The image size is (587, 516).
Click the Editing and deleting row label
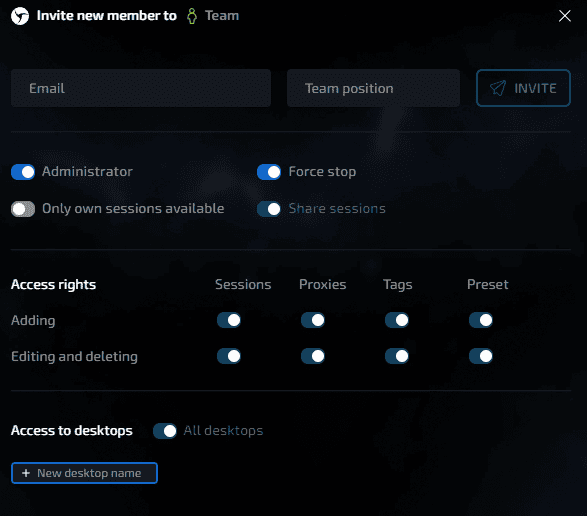click(74, 356)
